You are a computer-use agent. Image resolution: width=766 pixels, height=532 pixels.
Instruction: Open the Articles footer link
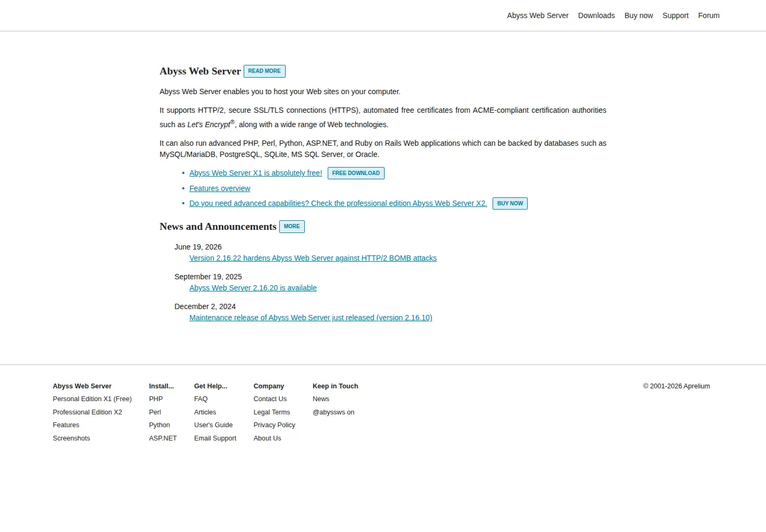(205, 412)
